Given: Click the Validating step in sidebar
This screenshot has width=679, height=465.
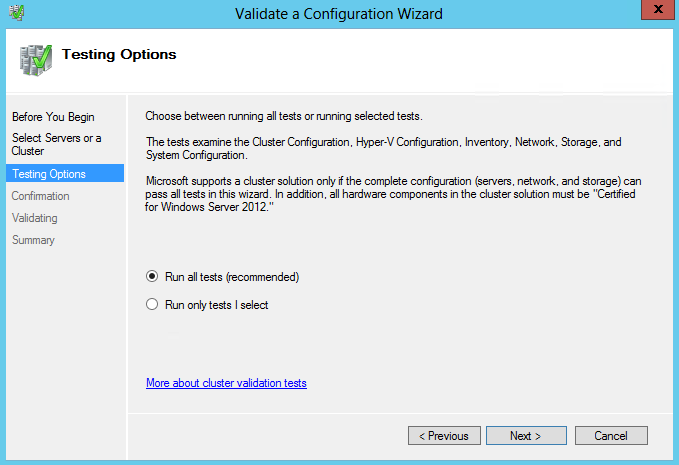Looking at the screenshot, I should point(35,218).
